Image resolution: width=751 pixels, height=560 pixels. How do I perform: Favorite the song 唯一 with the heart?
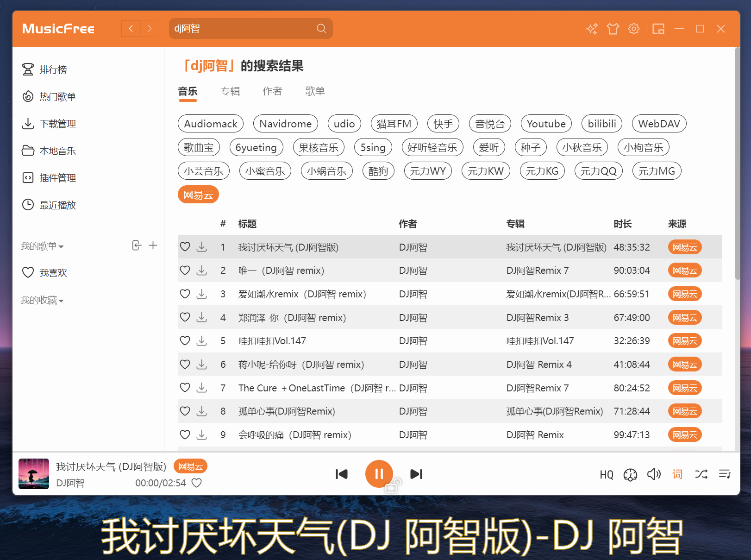tap(185, 270)
